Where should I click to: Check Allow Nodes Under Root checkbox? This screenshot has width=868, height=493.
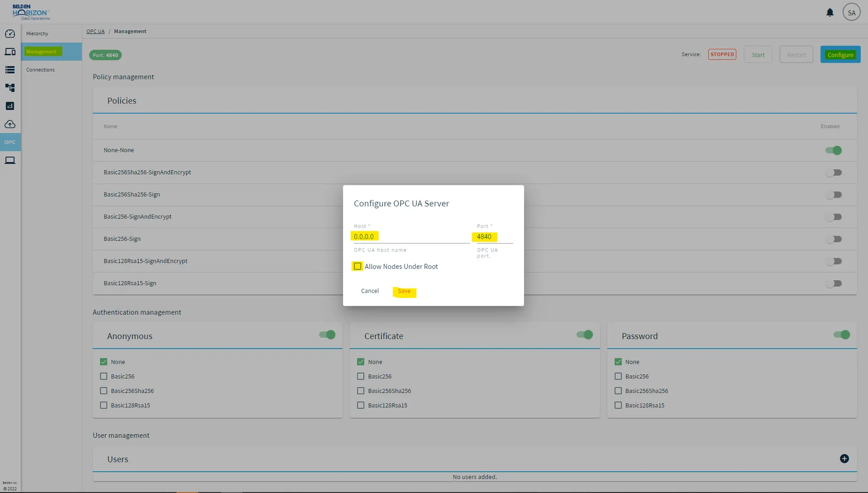coord(357,266)
